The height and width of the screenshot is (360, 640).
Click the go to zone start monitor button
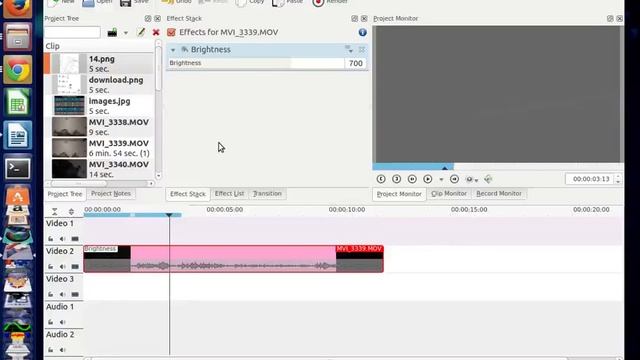click(x=381, y=179)
